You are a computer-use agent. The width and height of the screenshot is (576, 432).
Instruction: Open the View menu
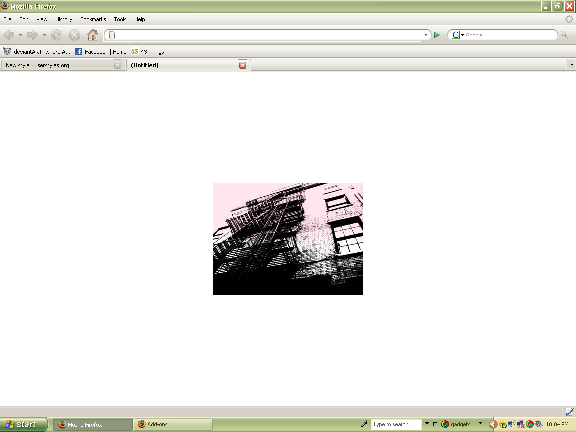[42, 19]
